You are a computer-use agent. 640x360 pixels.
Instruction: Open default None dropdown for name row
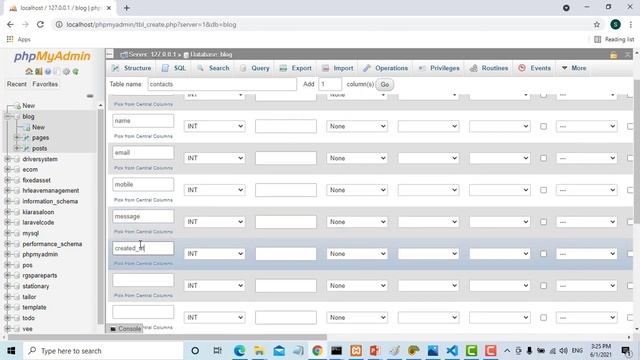pyautogui.click(x=357, y=127)
